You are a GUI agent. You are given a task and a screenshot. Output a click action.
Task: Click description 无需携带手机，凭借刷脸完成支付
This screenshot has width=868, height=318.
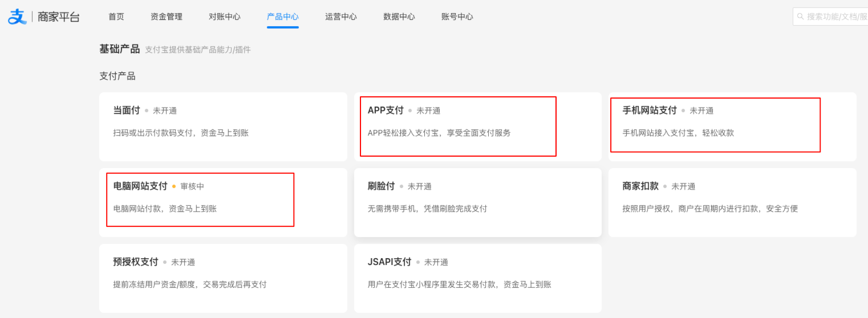pyautogui.click(x=427, y=209)
